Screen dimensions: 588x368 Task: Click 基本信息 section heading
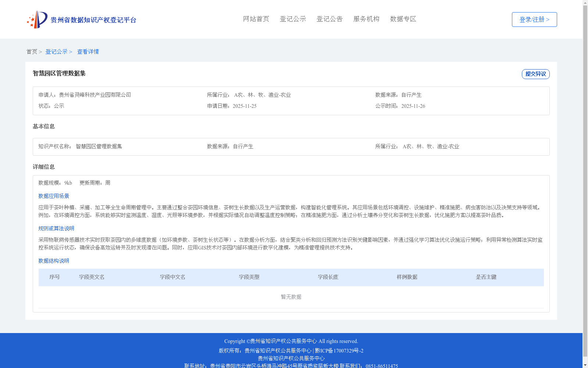[x=44, y=127]
